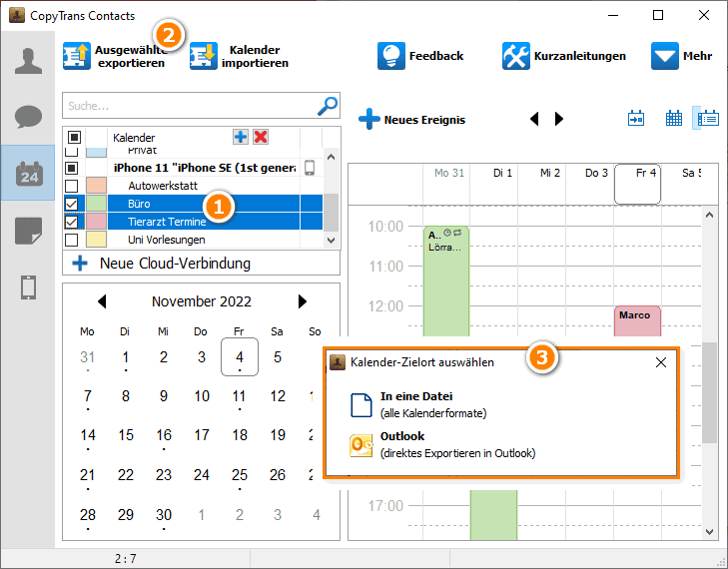This screenshot has width=728, height=569.
Task: Select 'Outlook' direct export option
Action: (x=442, y=444)
